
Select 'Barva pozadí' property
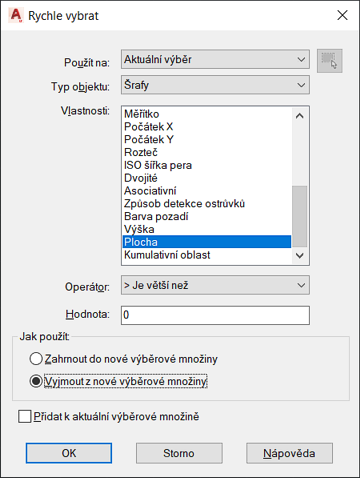pyautogui.click(x=207, y=216)
